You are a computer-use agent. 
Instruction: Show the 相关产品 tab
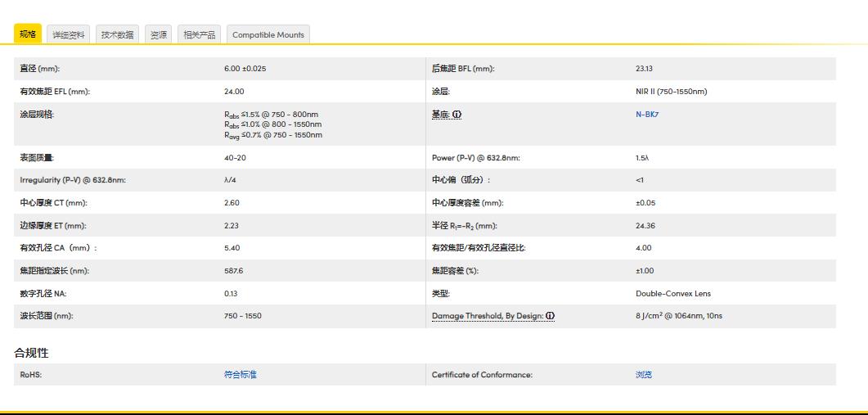(x=199, y=35)
